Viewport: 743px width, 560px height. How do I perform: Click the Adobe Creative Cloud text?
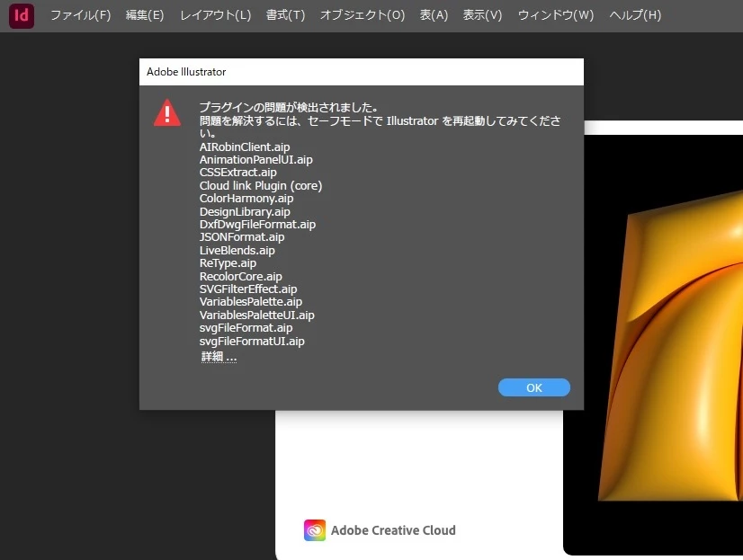[393, 530]
